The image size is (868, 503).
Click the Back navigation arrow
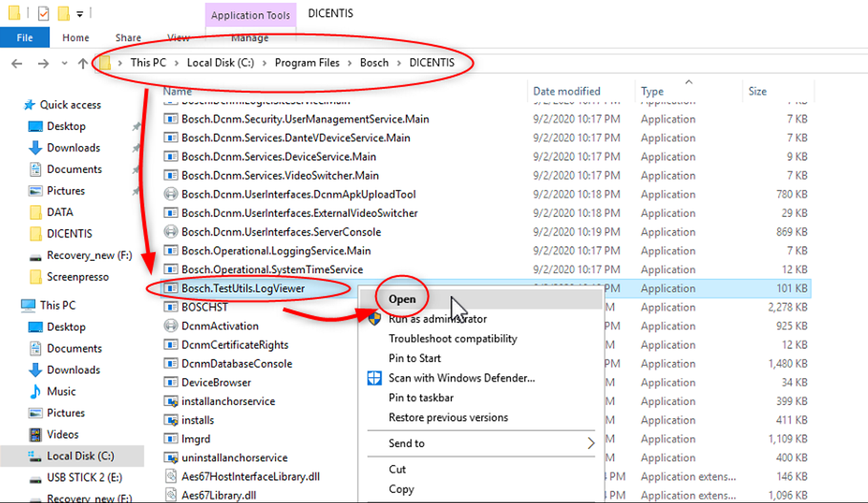coord(17,63)
